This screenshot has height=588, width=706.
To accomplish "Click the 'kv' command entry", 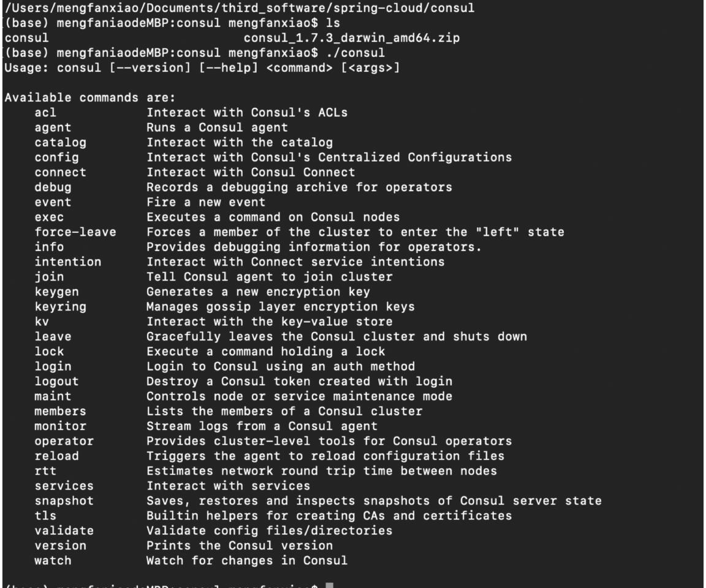I will tap(42, 322).
